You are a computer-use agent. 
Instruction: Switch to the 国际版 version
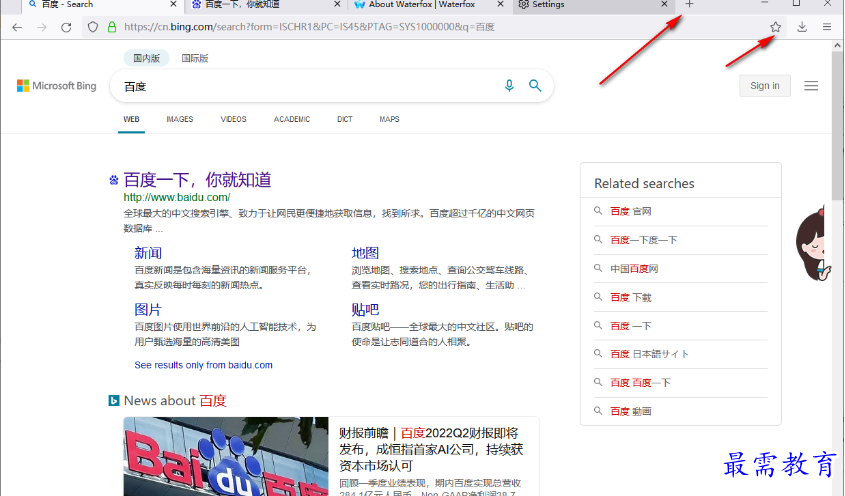[x=195, y=58]
